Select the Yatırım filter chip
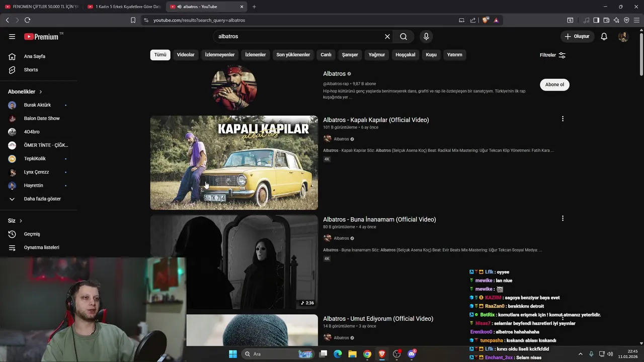 pos(455,55)
